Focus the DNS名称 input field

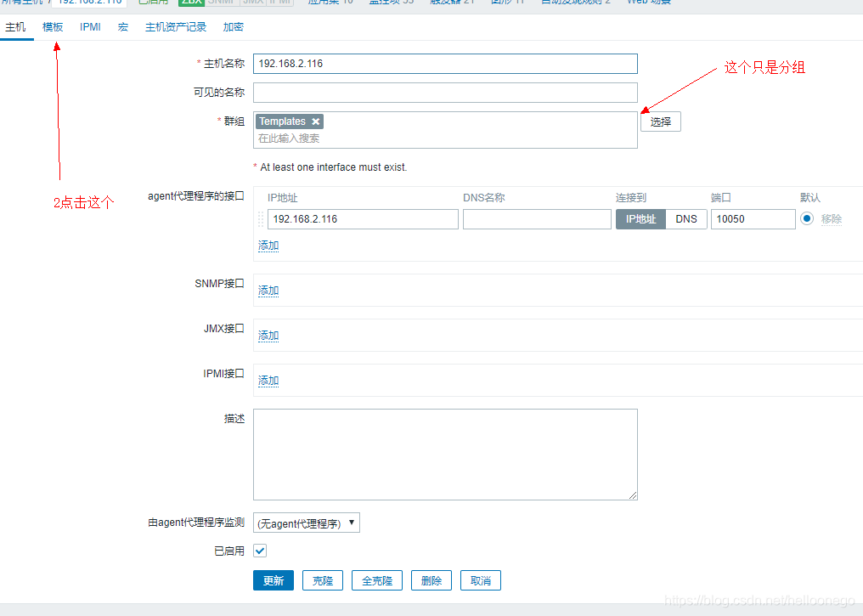(537, 219)
